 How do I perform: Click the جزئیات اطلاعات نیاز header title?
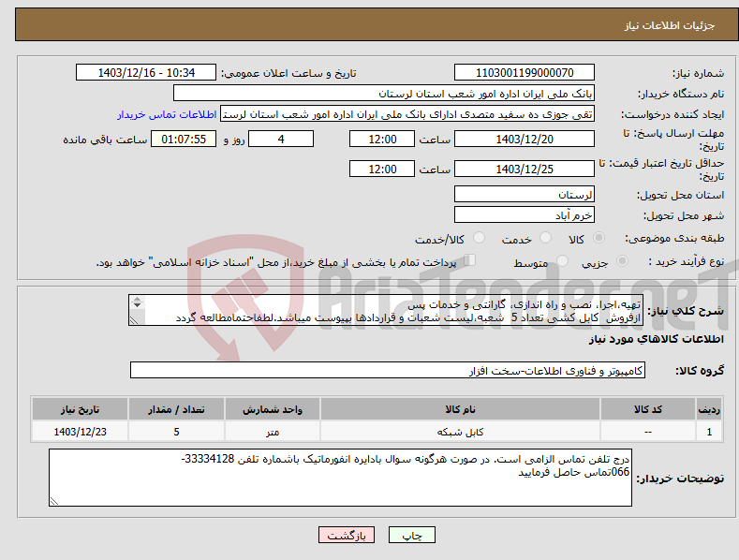point(670,25)
